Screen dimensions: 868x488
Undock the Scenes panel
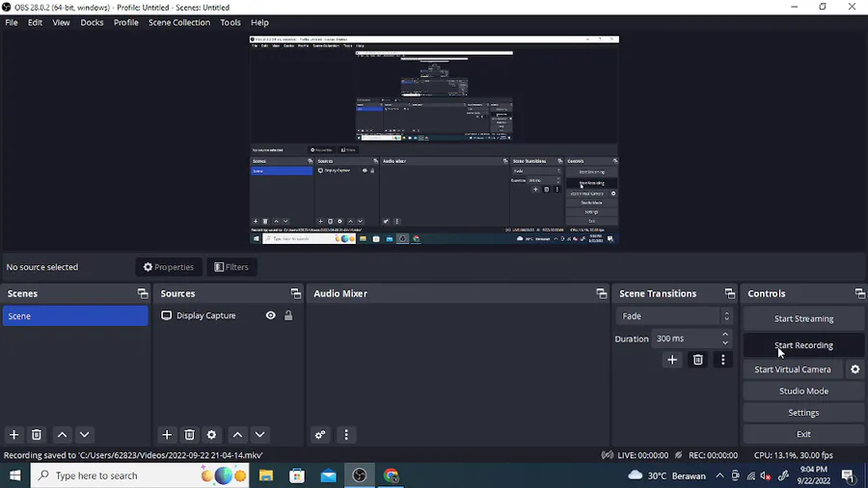click(143, 294)
